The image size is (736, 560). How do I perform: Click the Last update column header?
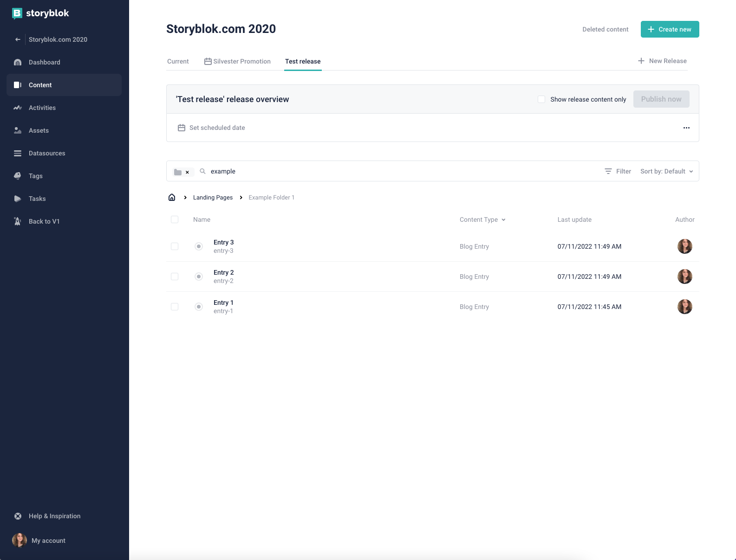coord(574,219)
